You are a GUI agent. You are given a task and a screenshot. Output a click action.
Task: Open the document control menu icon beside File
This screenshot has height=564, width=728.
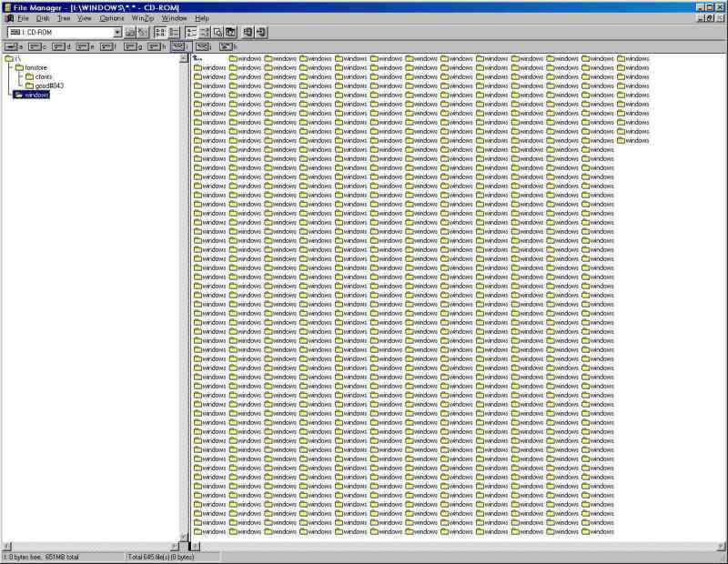9,18
